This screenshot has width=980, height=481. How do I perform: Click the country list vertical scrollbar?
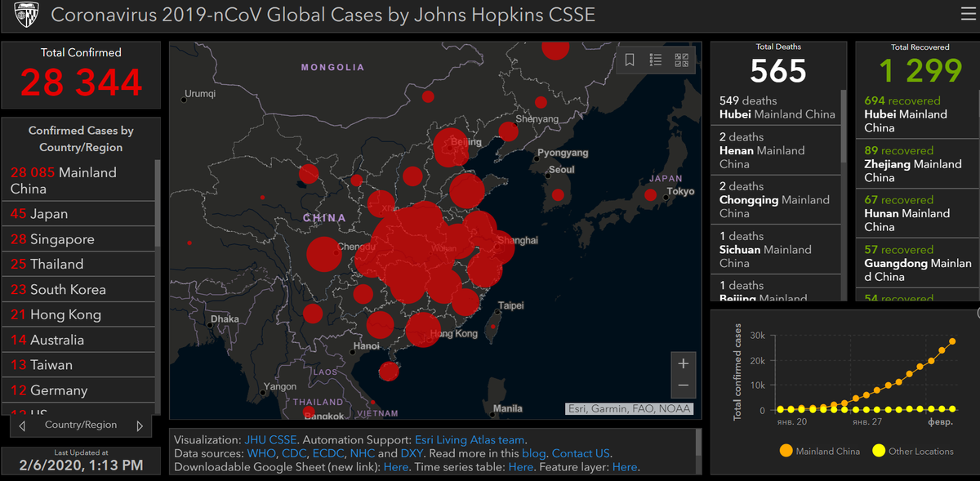coord(158,204)
